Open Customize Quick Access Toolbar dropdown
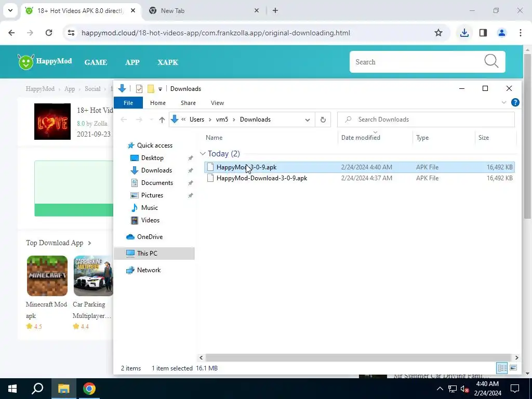 click(160, 89)
